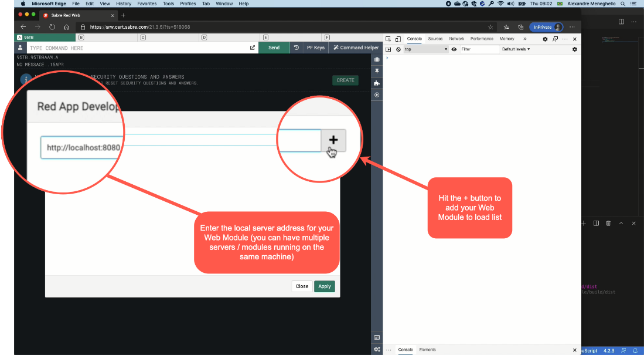Screen dimensions: 644x355
Task: Open the Favorites menu in menu bar
Action: tap(147, 4)
